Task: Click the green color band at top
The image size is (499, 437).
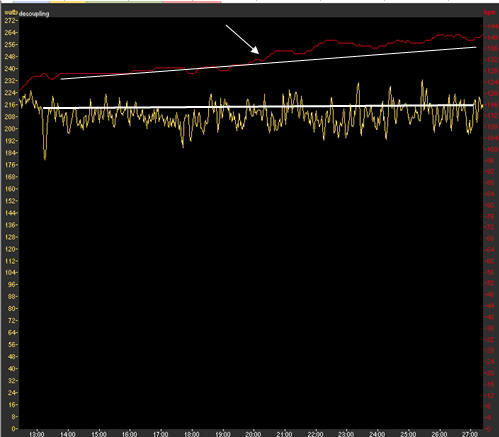Action: (x=125, y=2)
